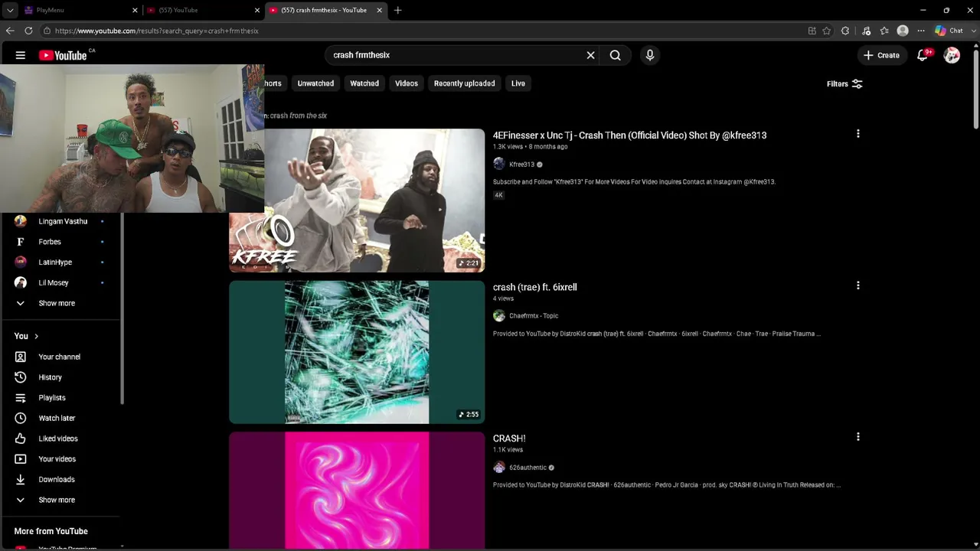Switch to the PlayMenu browser tab
Image resolution: width=980 pixels, height=551 pixels.
(x=80, y=10)
